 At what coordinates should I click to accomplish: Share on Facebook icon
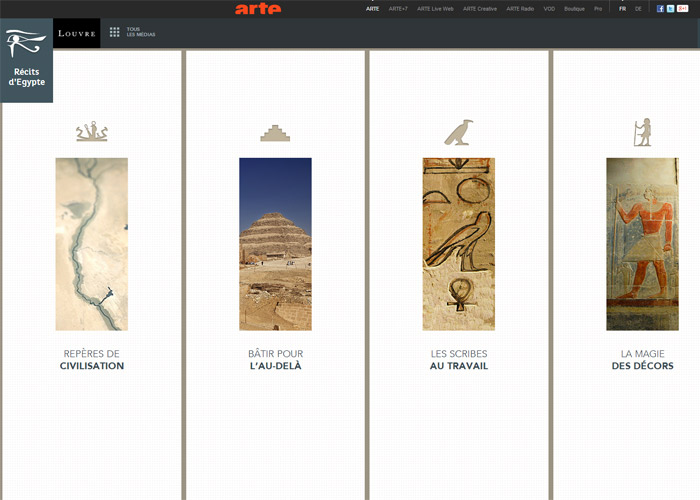[x=660, y=8]
